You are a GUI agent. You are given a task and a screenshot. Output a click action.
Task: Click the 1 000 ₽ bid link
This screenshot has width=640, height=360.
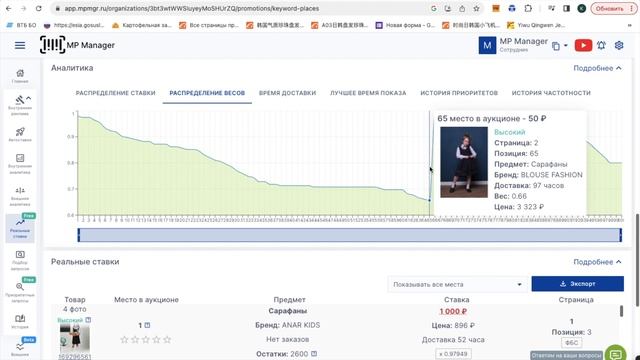[453, 311]
